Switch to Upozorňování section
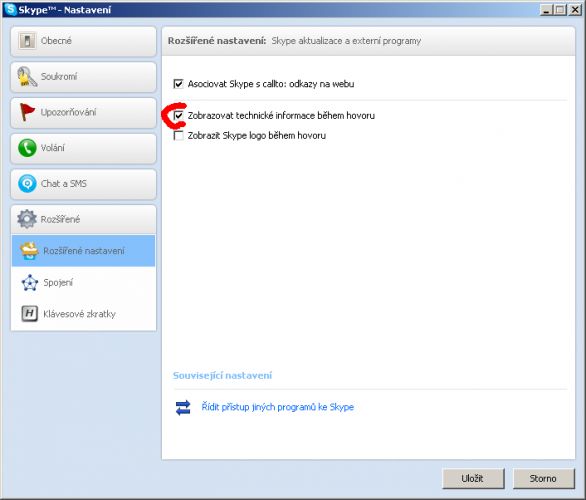 [83, 112]
